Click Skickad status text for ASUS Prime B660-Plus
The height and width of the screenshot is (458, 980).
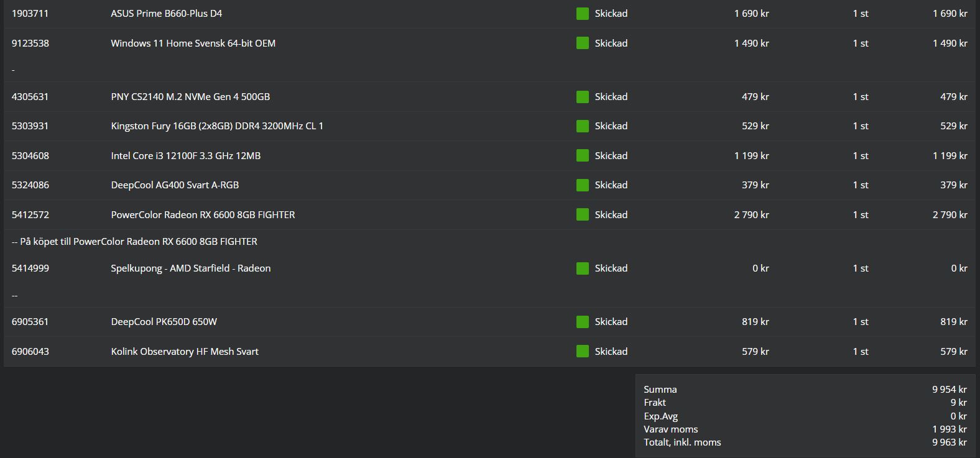(x=611, y=14)
